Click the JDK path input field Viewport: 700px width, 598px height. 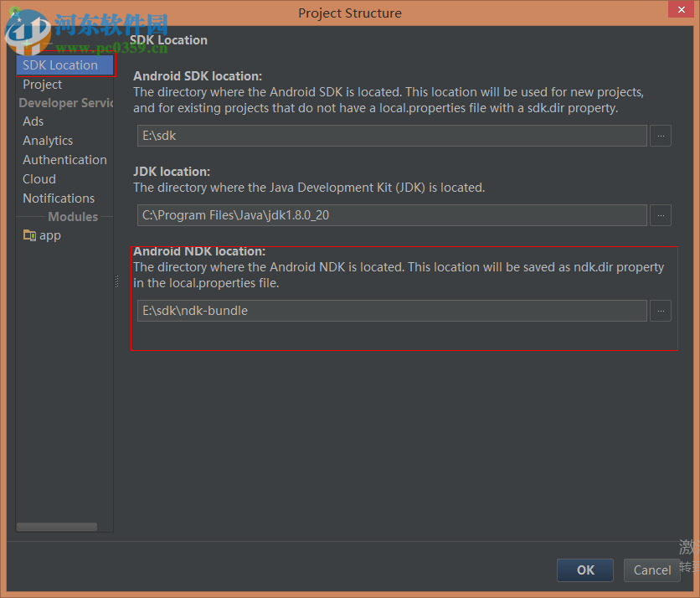coord(392,216)
